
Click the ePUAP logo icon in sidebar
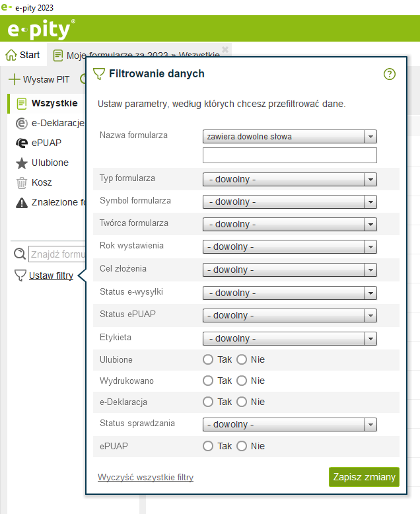pos(21,143)
